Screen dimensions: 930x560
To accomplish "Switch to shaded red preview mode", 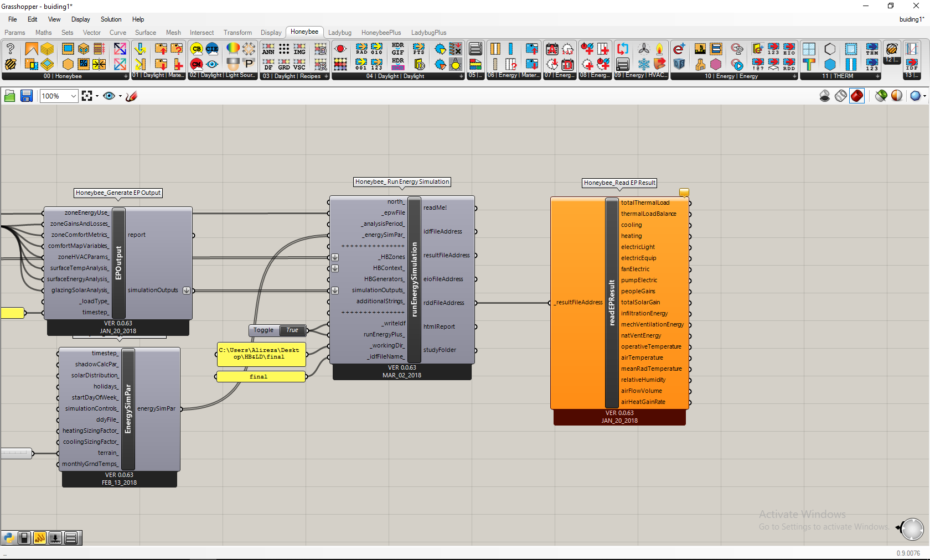I will tap(857, 96).
